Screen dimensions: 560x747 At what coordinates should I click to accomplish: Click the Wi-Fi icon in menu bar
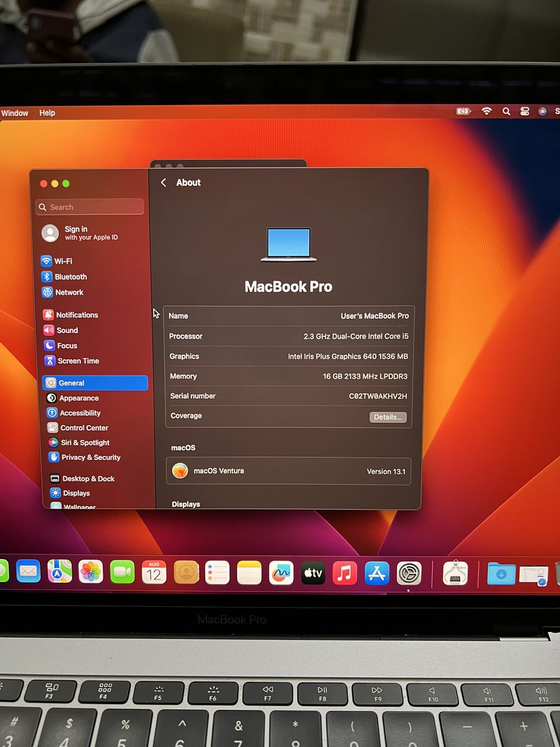(x=487, y=111)
